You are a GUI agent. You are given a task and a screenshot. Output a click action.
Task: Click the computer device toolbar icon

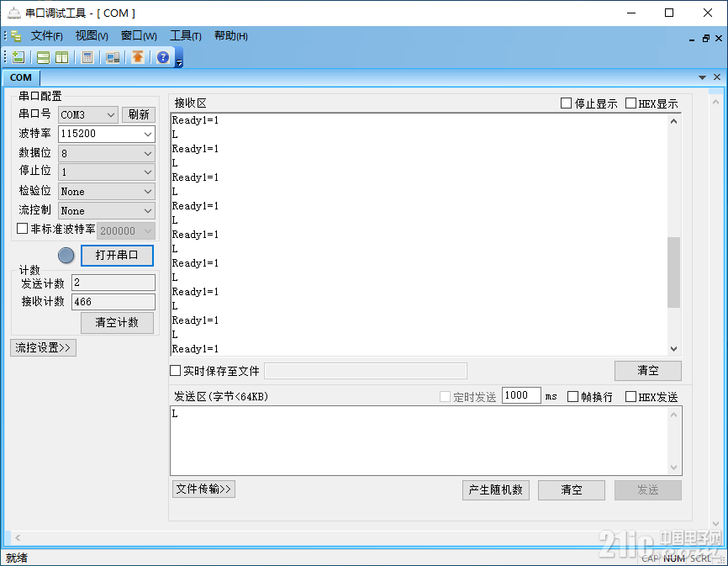point(113,57)
